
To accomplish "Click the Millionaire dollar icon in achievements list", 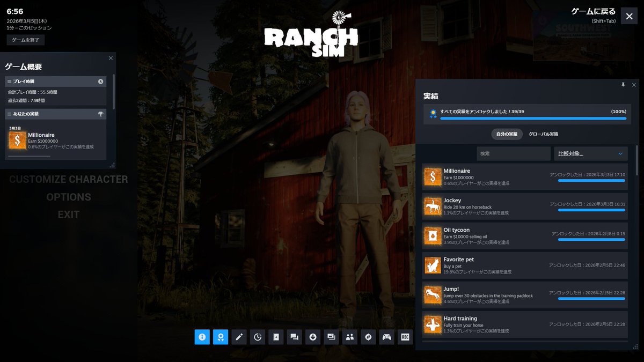I will 433,176.
